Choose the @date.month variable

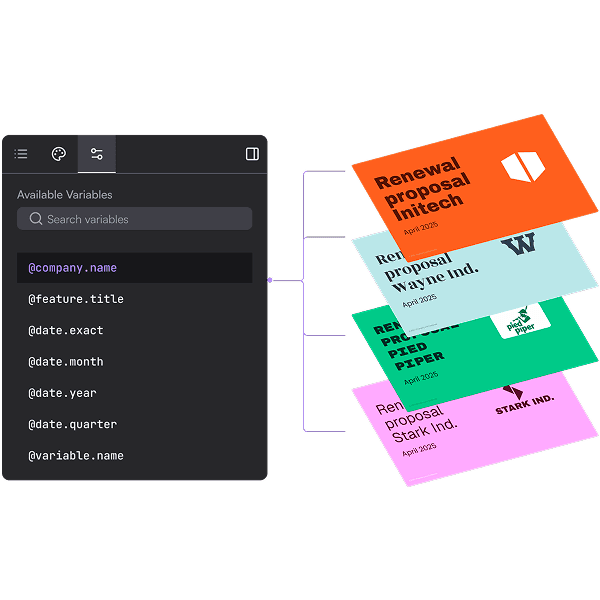(66, 362)
